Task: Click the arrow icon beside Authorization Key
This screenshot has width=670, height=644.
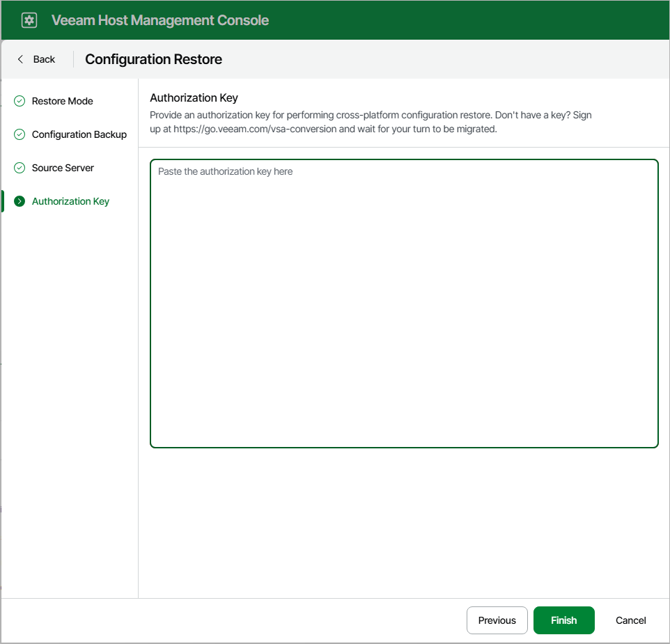Action: pyautogui.click(x=19, y=201)
